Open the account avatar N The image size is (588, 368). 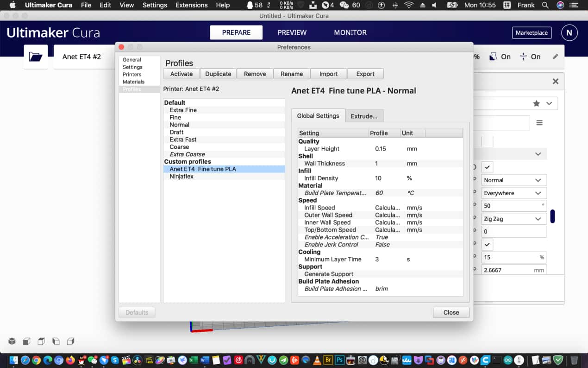569,33
